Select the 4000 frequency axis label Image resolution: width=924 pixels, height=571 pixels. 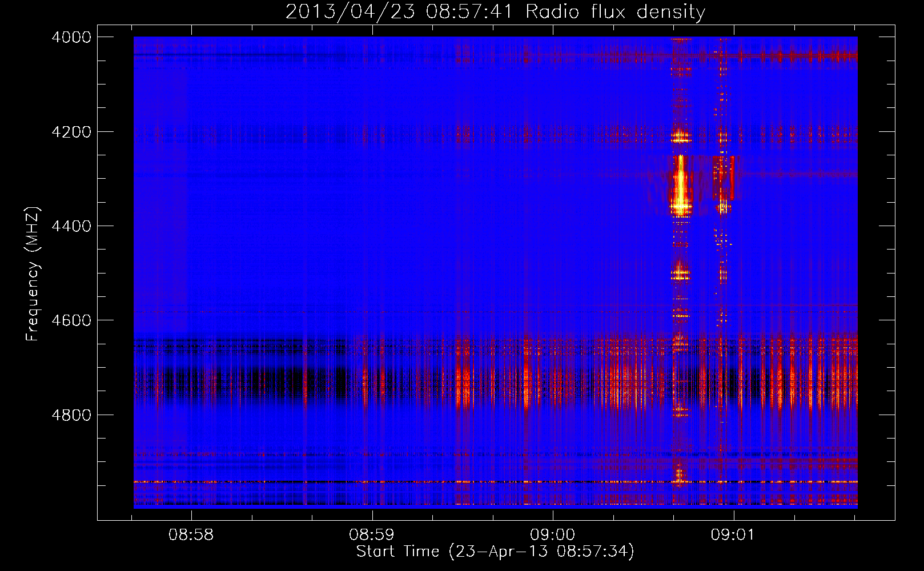(71, 37)
